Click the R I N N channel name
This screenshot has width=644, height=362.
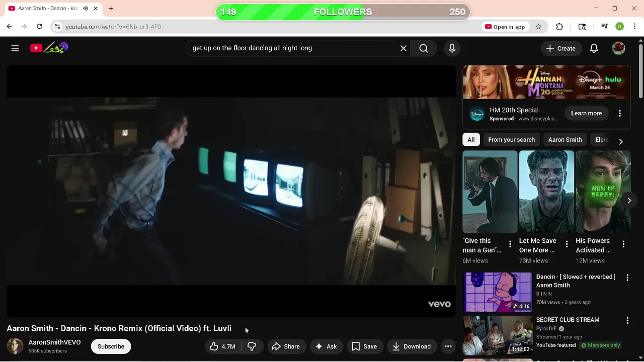[544, 294]
